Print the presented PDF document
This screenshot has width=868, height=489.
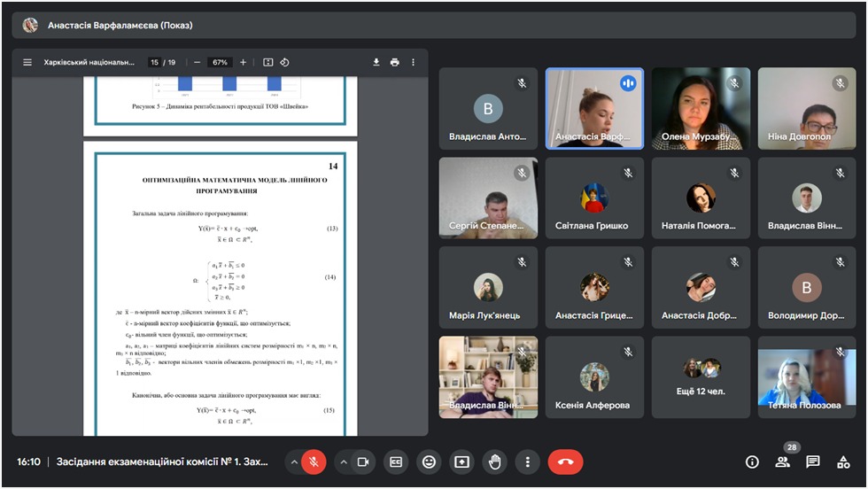click(394, 63)
